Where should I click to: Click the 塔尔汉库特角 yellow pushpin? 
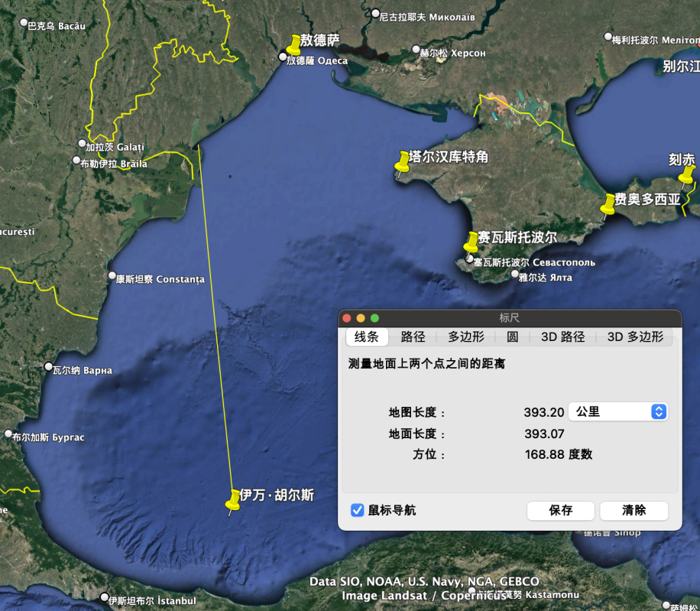point(402,163)
